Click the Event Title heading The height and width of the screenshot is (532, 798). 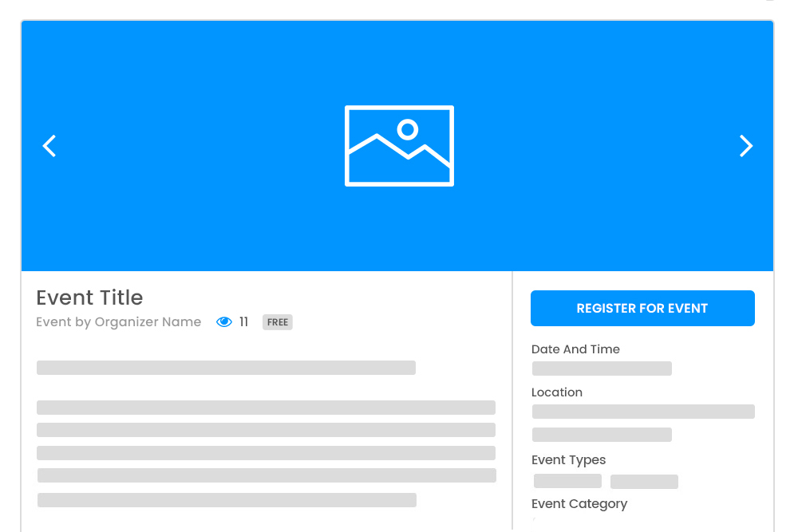coord(89,298)
